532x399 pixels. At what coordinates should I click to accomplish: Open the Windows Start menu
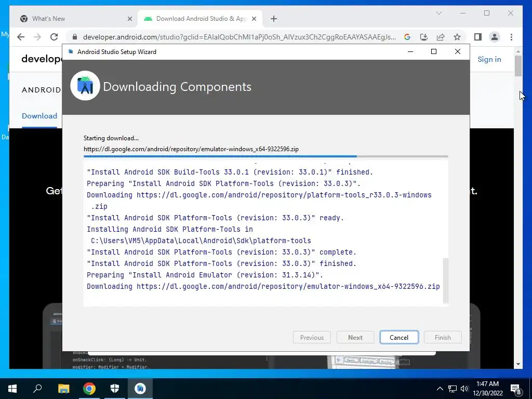12,389
